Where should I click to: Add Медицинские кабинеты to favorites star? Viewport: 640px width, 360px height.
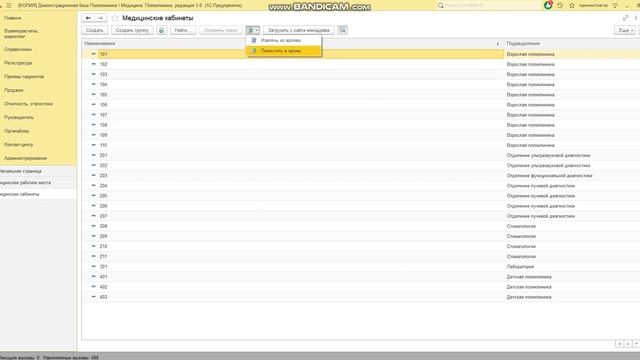(115, 18)
